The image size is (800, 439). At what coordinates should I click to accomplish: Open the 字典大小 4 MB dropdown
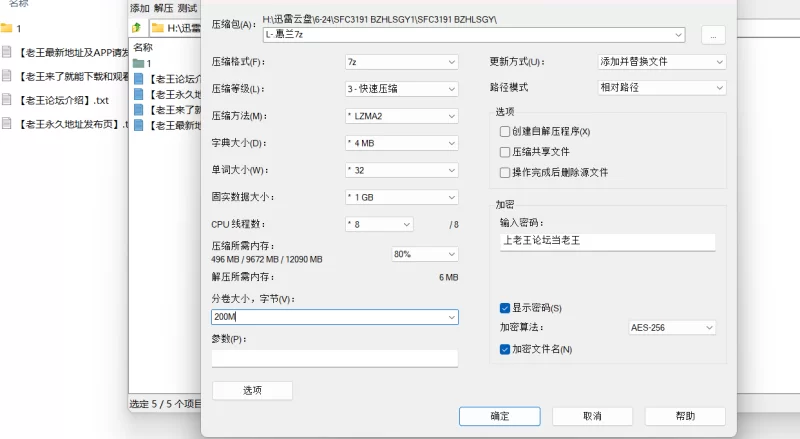(x=402, y=143)
